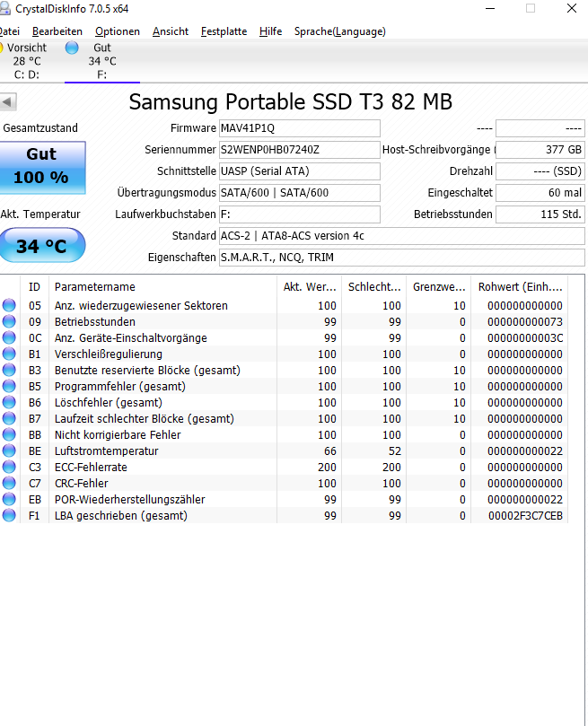Select the Verschleißregulierung row text
The image size is (588, 726).
click(109, 354)
